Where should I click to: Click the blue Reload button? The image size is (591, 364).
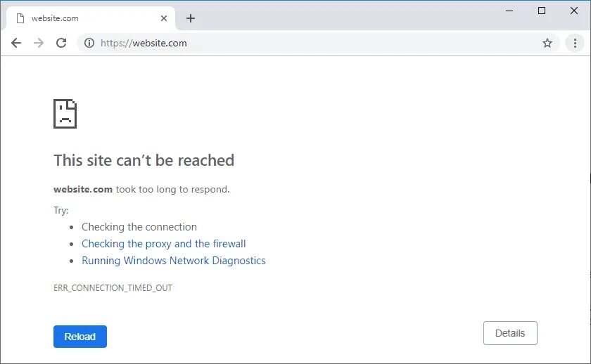tap(80, 337)
